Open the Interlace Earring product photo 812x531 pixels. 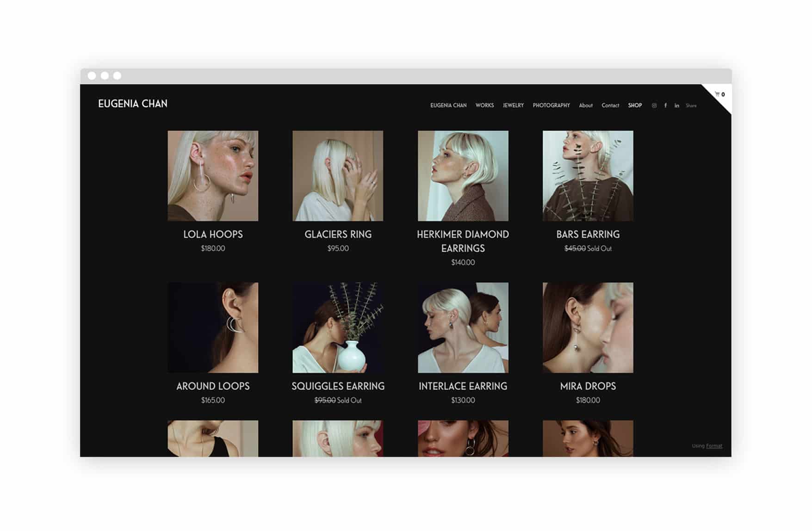pos(463,327)
